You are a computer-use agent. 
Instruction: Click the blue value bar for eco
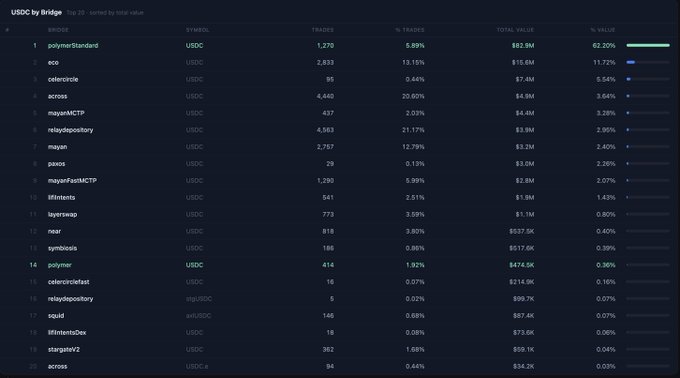click(x=631, y=62)
